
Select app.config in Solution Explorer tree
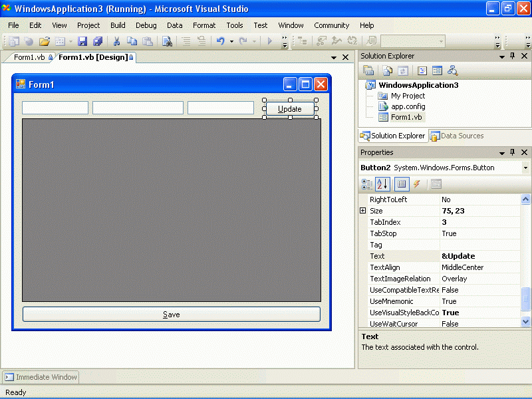point(408,106)
